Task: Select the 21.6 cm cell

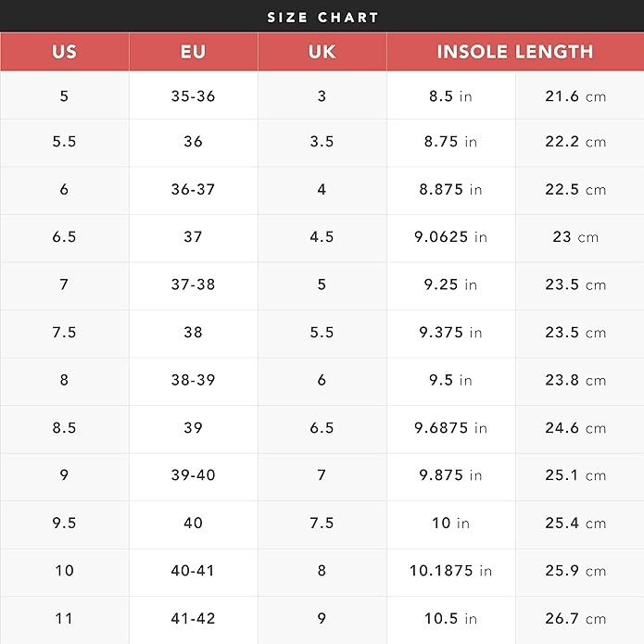Action: pos(575,95)
